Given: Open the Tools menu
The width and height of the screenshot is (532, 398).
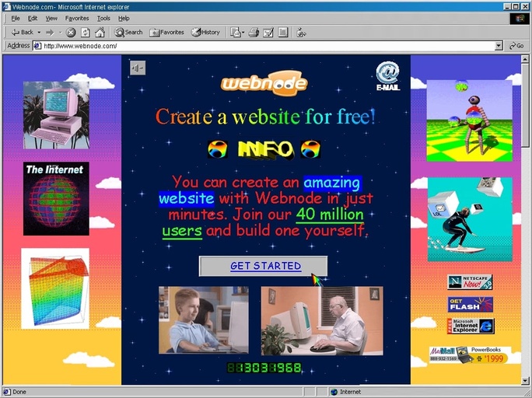Looking at the screenshot, I should point(103,19).
